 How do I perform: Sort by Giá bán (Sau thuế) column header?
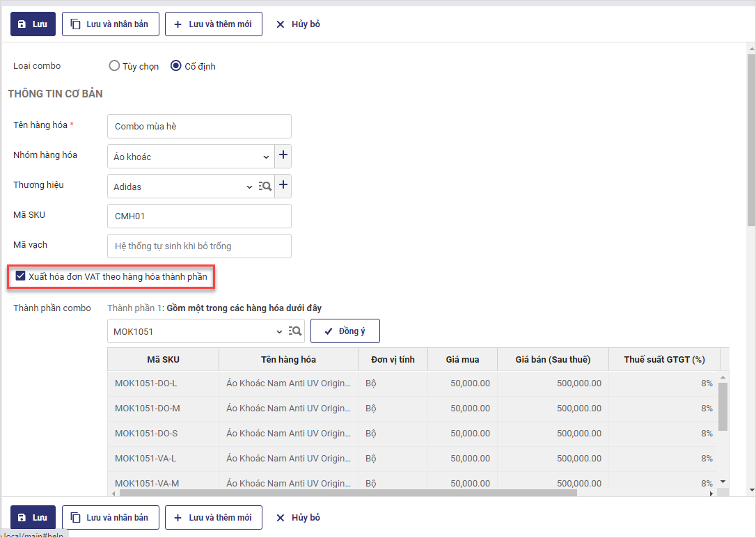pos(552,359)
